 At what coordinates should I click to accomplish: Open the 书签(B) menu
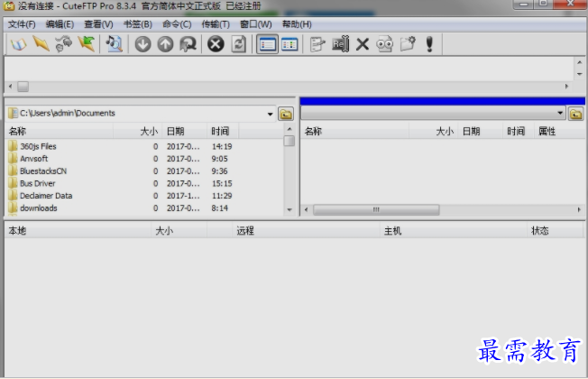(x=138, y=24)
